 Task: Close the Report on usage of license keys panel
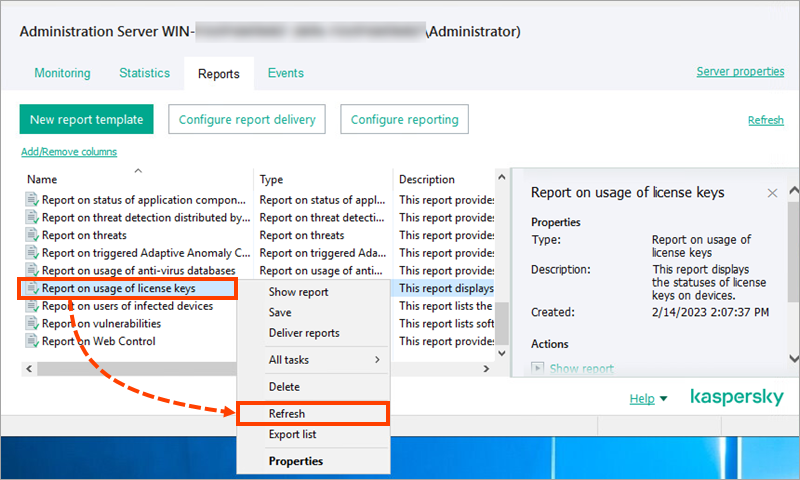tap(772, 193)
